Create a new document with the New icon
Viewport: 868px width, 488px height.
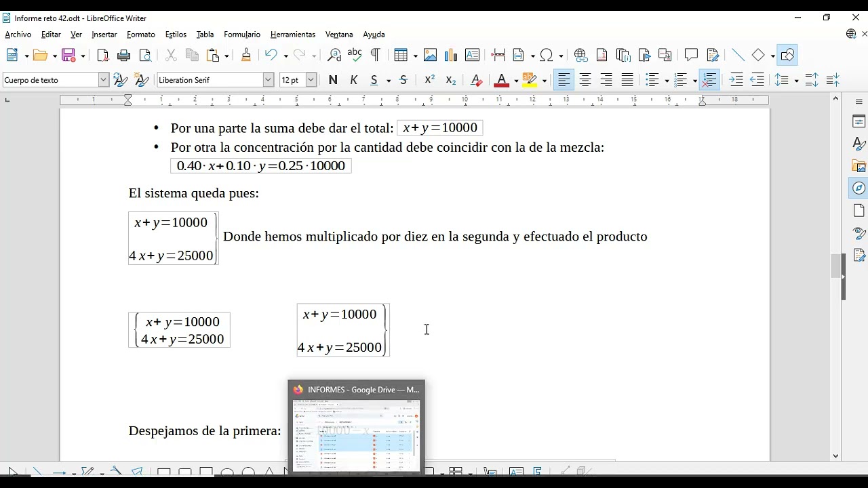[x=13, y=56]
